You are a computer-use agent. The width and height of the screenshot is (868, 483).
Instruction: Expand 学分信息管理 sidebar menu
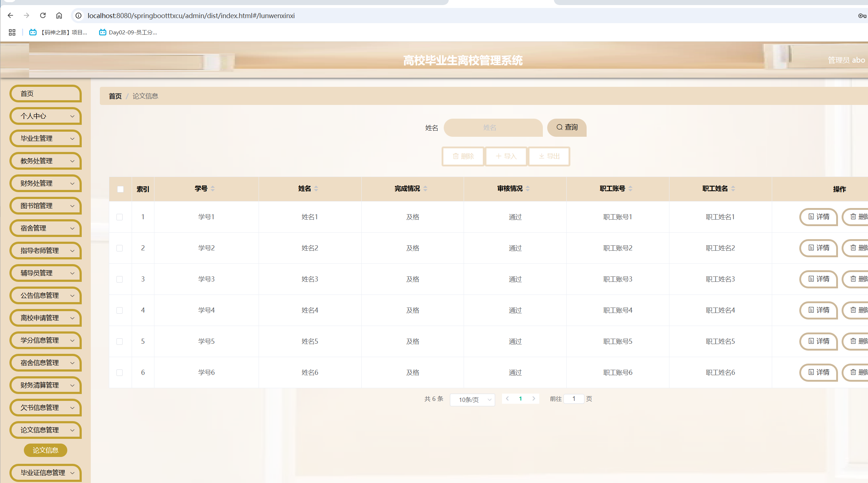point(46,340)
